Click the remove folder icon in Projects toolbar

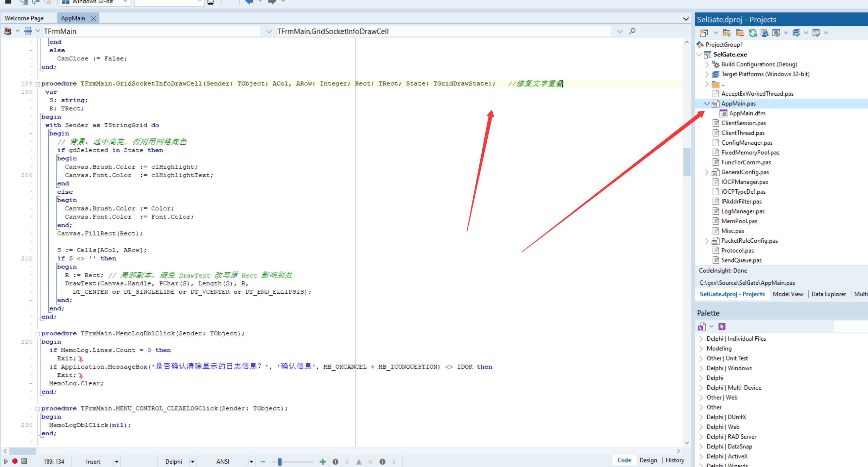(740, 33)
